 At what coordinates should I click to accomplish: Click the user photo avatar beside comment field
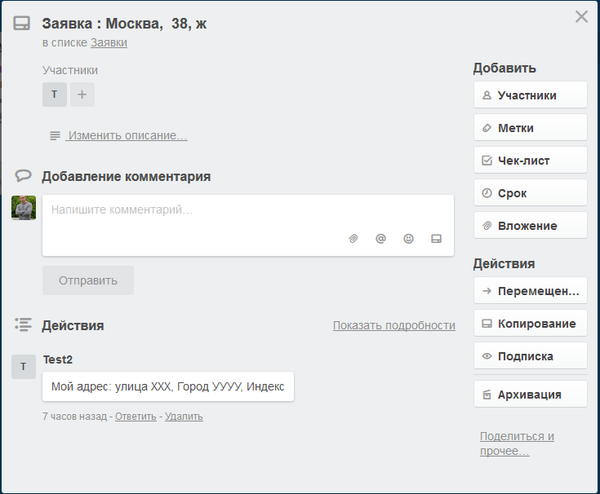[24, 207]
